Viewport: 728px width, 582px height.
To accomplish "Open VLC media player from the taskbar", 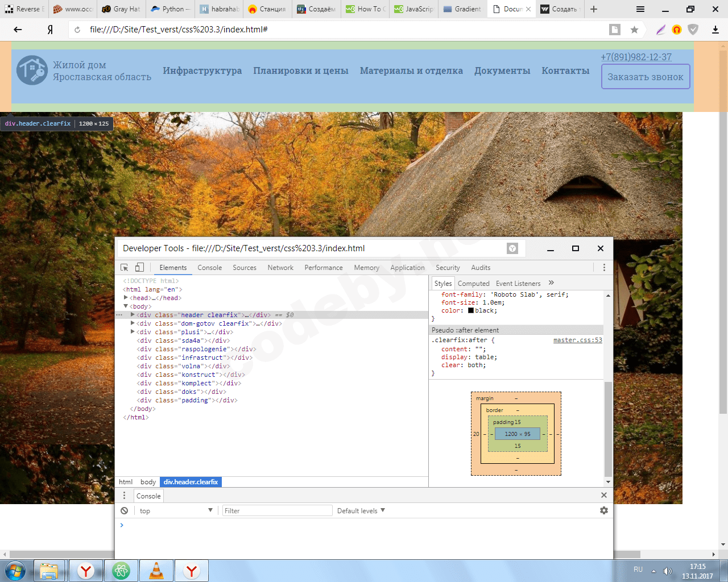I will click(156, 571).
